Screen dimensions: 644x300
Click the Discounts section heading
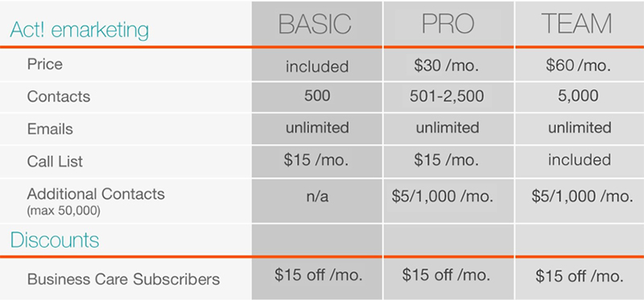(x=55, y=240)
